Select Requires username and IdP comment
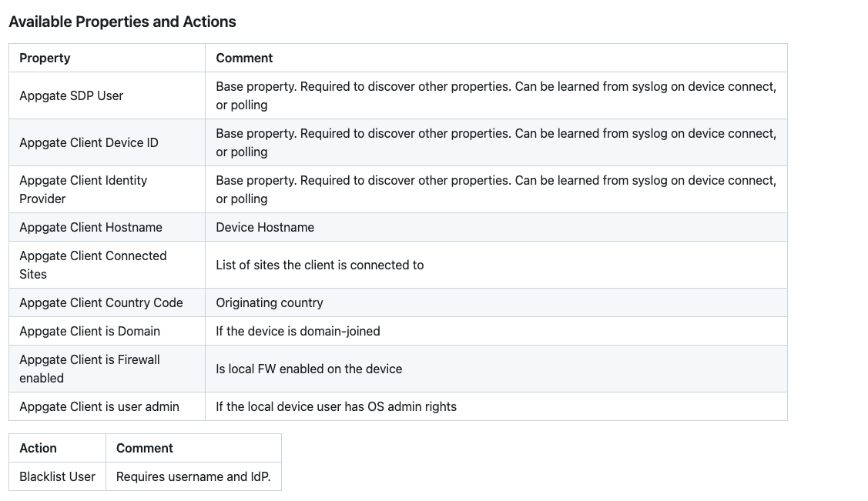The width and height of the screenshot is (868, 501). [193, 476]
